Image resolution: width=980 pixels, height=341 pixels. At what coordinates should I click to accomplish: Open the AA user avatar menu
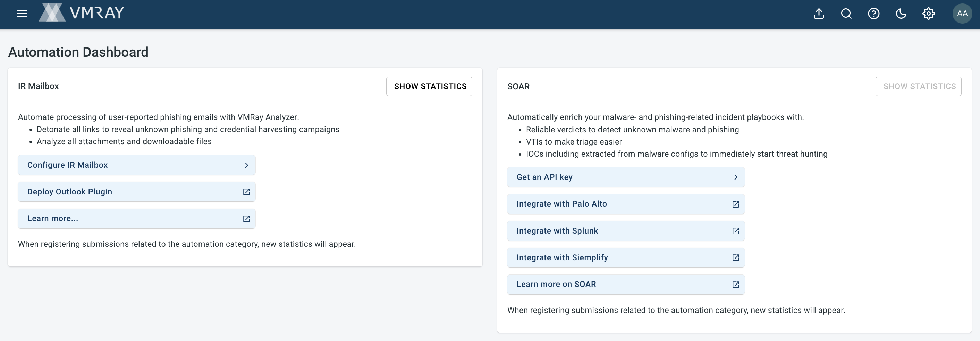962,14
